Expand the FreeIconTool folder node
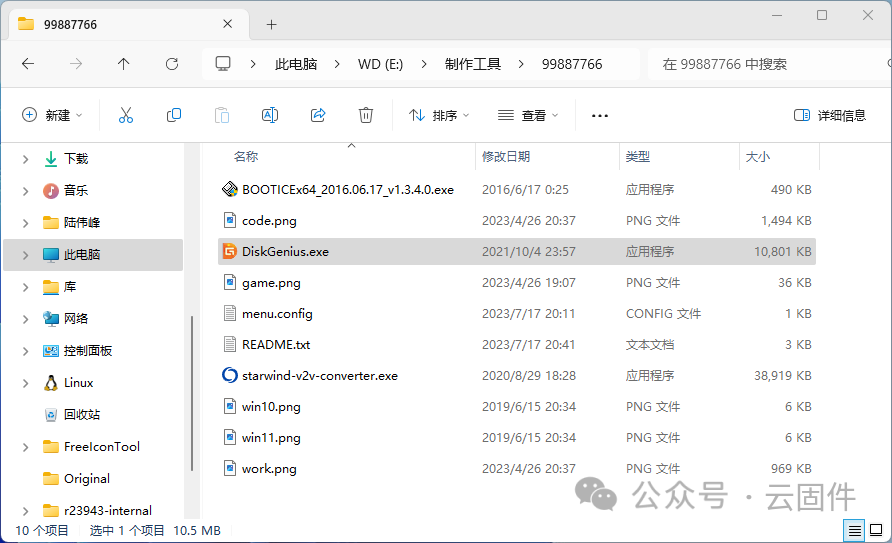 (x=25, y=447)
